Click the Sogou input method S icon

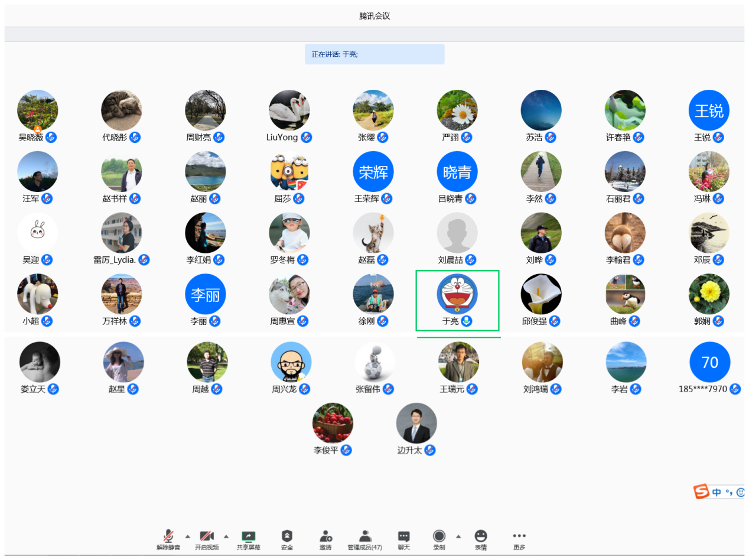click(x=701, y=491)
